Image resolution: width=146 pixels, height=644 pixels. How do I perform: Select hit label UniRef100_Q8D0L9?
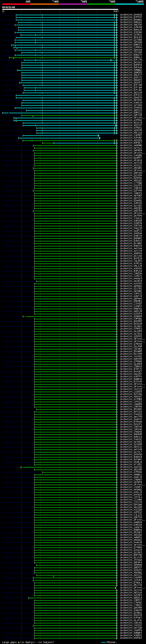click(131, 597)
